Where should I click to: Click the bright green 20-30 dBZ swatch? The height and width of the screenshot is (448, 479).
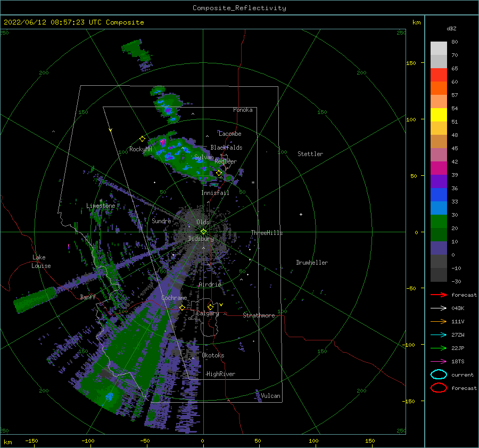pos(439,221)
